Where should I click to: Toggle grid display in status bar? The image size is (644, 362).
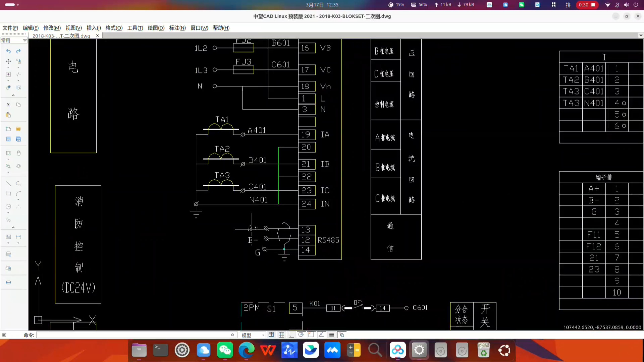[281, 335]
